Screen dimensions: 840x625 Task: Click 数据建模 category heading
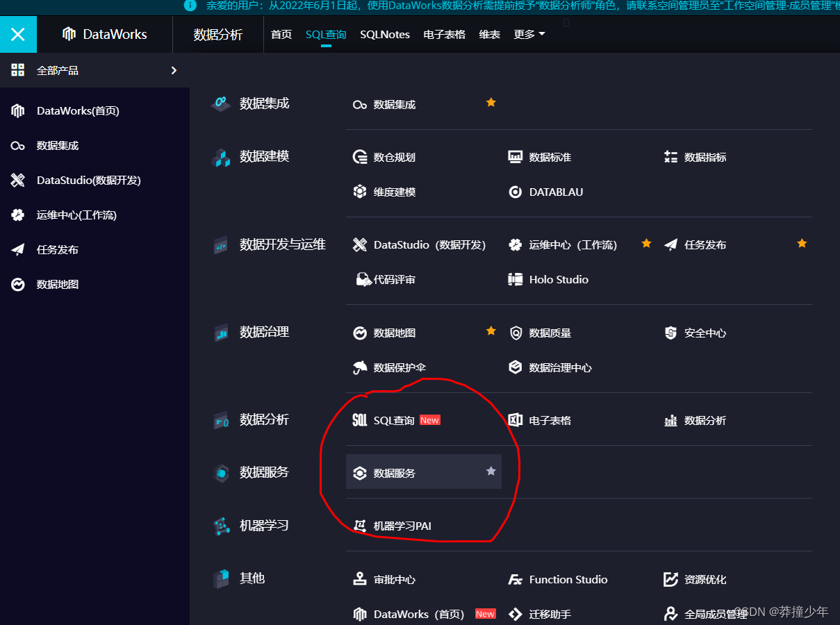(x=264, y=157)
